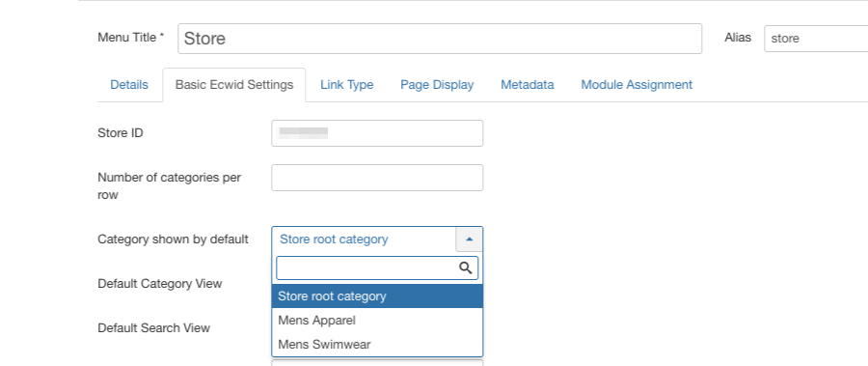This screenshot has width=868, height=366.
Task: Show the Module Assignment tab
Action: (x=637, y=85)
